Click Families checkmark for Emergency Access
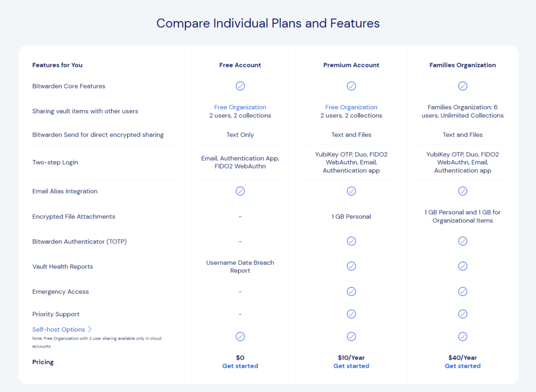This screenshot has width=536, height=392. point(463,292)
